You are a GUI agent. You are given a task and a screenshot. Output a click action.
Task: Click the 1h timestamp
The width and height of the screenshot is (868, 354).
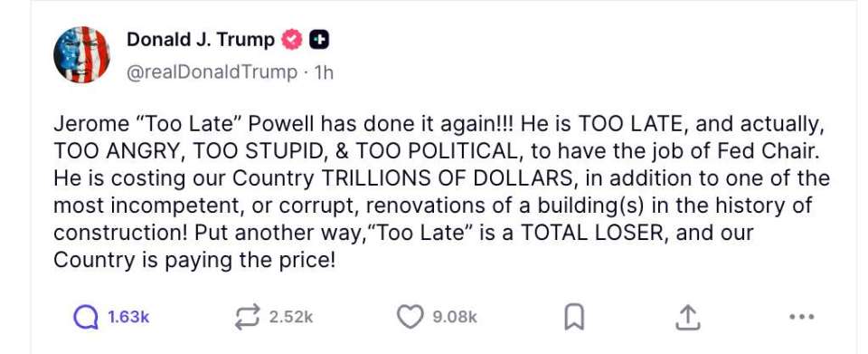(x=324, y=72)
